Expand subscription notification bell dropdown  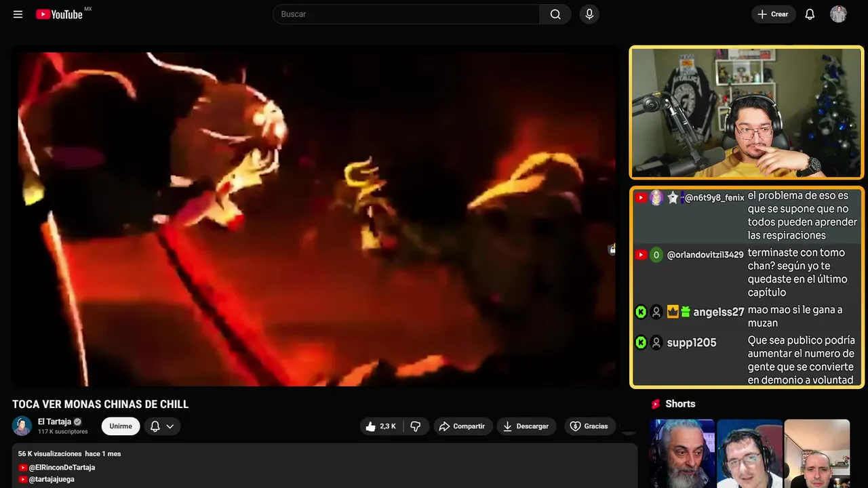(x=162, y=426)
